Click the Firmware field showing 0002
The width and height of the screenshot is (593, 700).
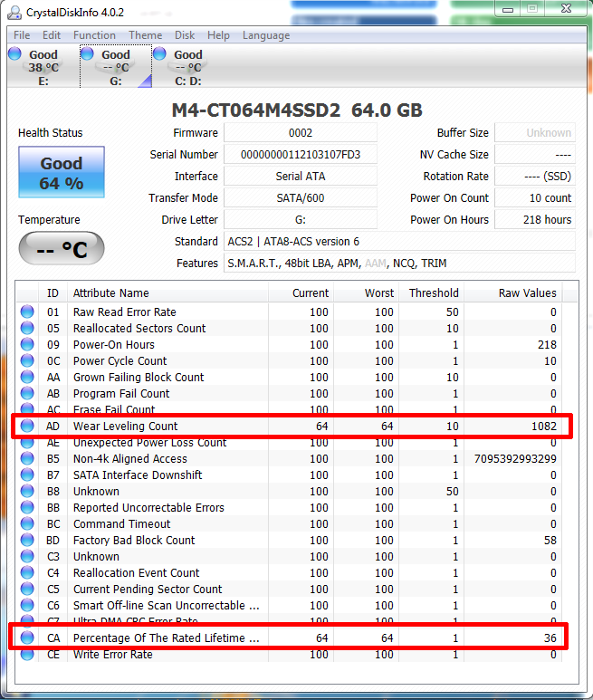(301, 132)
